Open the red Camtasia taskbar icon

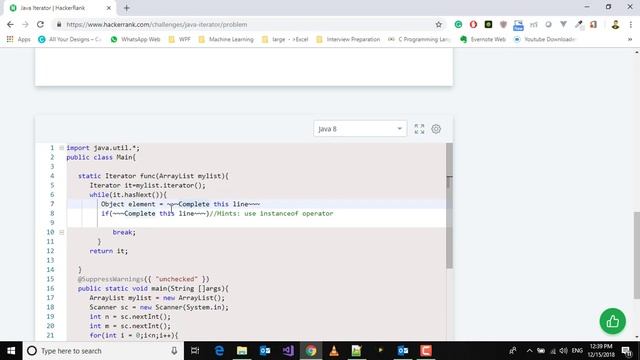point(426,351)
